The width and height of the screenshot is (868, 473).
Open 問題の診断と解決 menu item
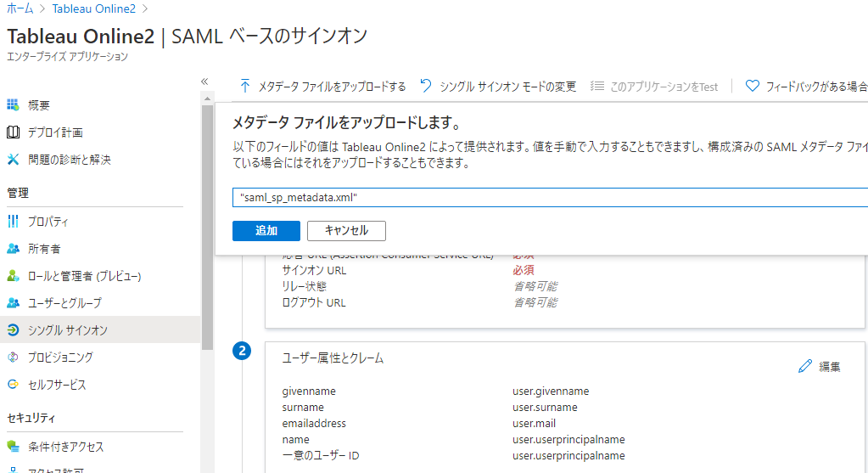pyautogui.click(x=70, y=160)
